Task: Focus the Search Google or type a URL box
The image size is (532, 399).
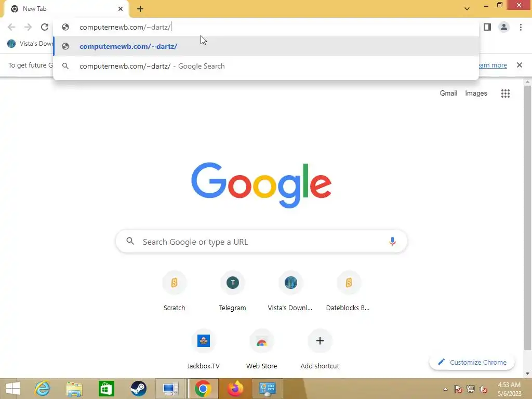Action: 261,241
